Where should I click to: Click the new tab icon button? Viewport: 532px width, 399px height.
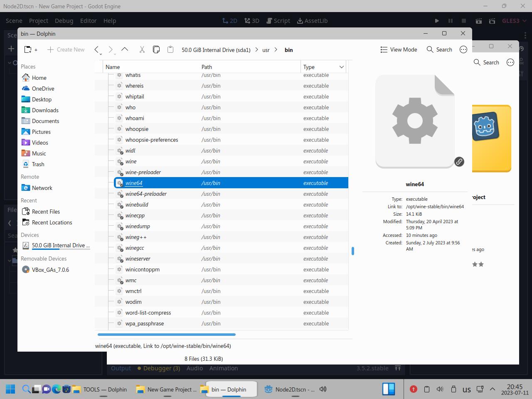coord(30,49)
